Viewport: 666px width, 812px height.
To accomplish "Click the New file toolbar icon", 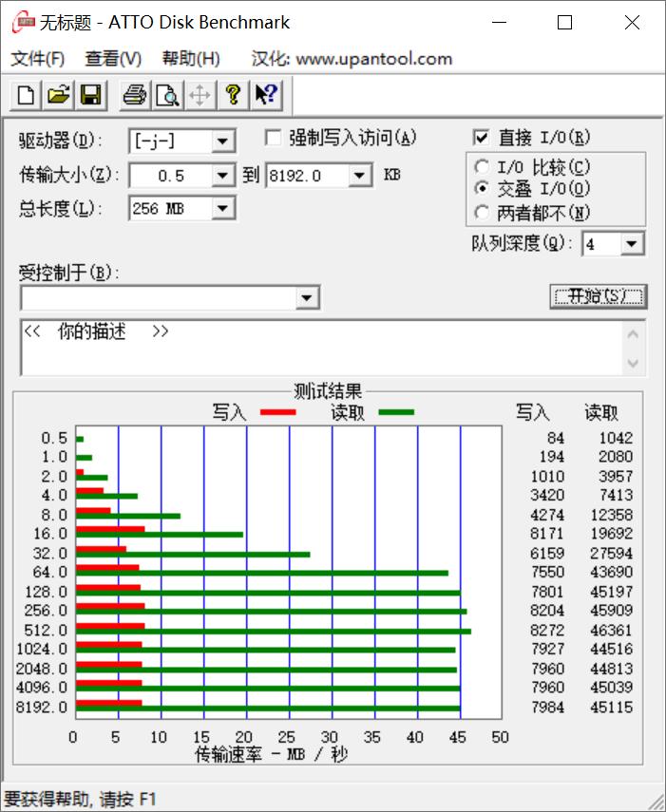I will pyautogui.click(x=26, y=95).
